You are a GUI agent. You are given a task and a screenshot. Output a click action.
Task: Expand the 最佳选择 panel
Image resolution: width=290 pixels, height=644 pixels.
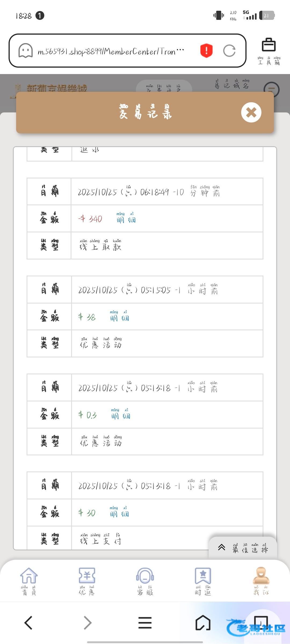tap(243, 548)
